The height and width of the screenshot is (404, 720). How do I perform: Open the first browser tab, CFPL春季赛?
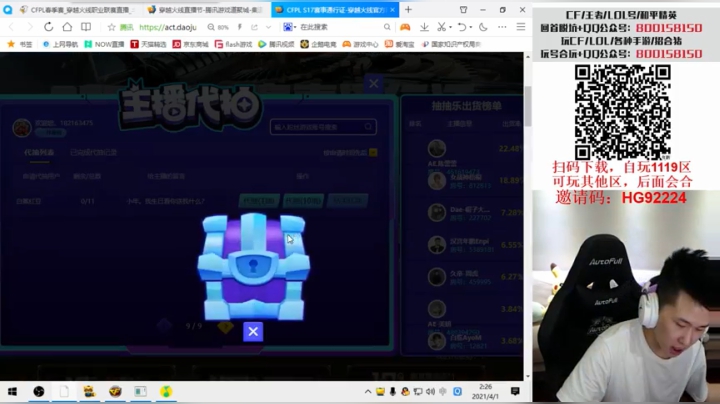(x=77, y=10)
